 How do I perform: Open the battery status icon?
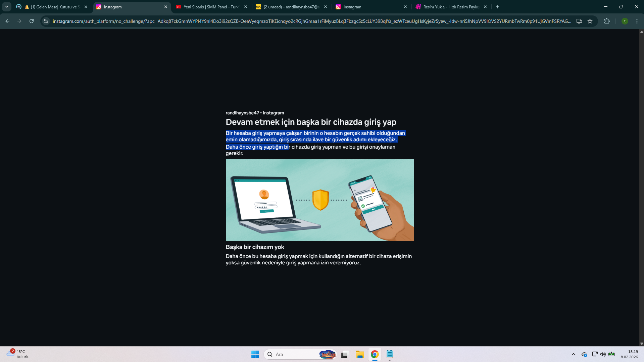(x=612, y=354)
